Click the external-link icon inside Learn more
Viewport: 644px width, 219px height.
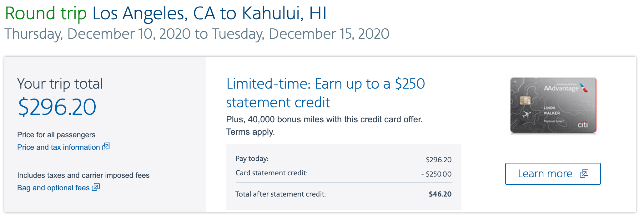point(584,174)
